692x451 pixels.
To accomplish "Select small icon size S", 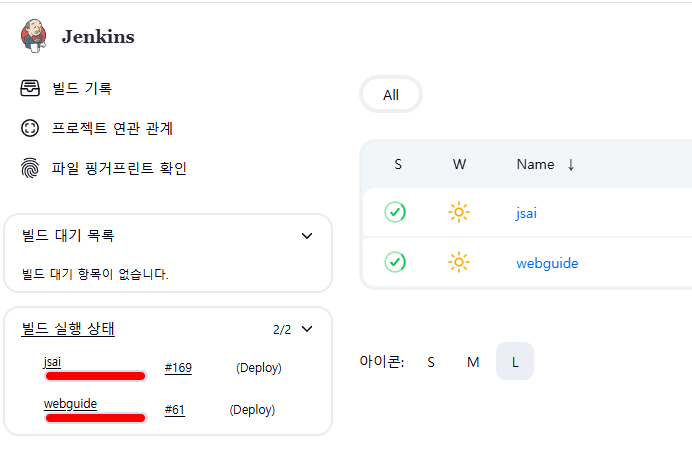I will click(431, 362).
